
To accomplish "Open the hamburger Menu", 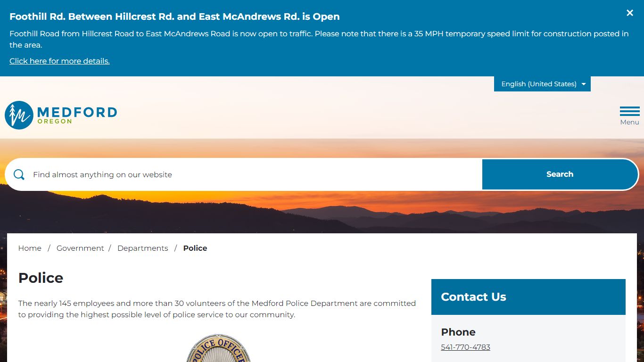I will [629, 116].
